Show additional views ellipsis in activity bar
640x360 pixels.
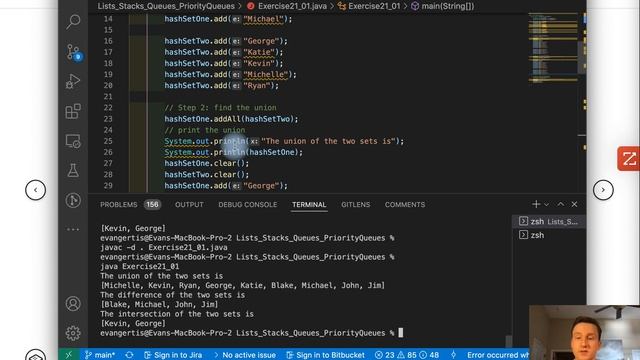tap(73, 229)
